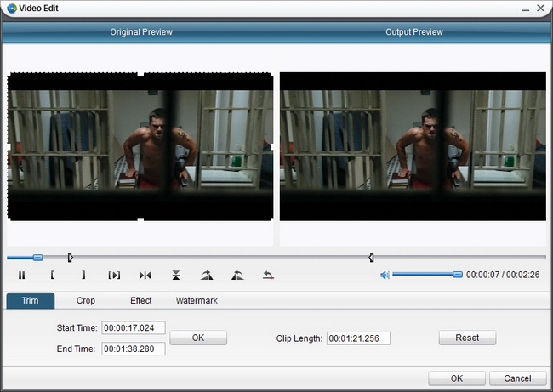Click the Original Preview video frame
553x392 pixels.
click(140, 146)
